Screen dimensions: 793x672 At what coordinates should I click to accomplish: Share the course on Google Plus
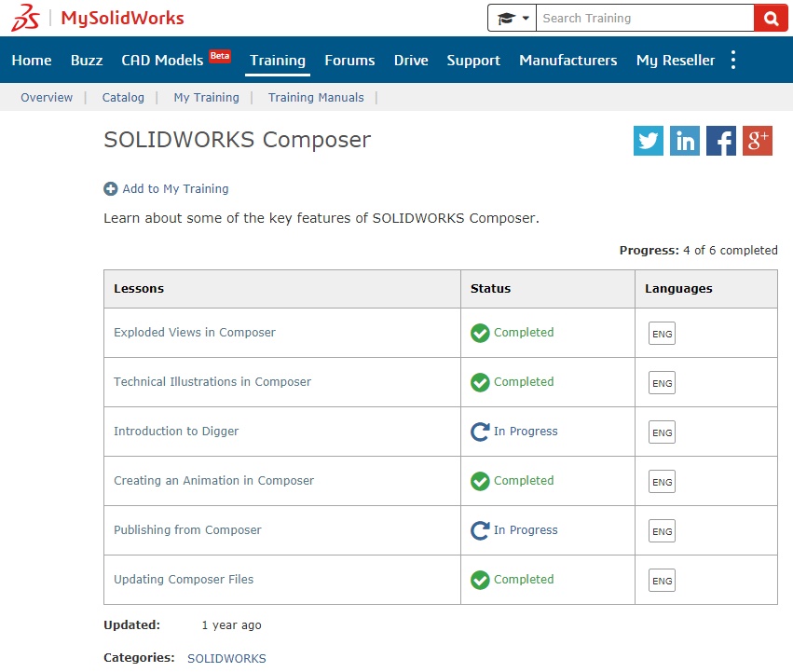click(x=758, y=141)
